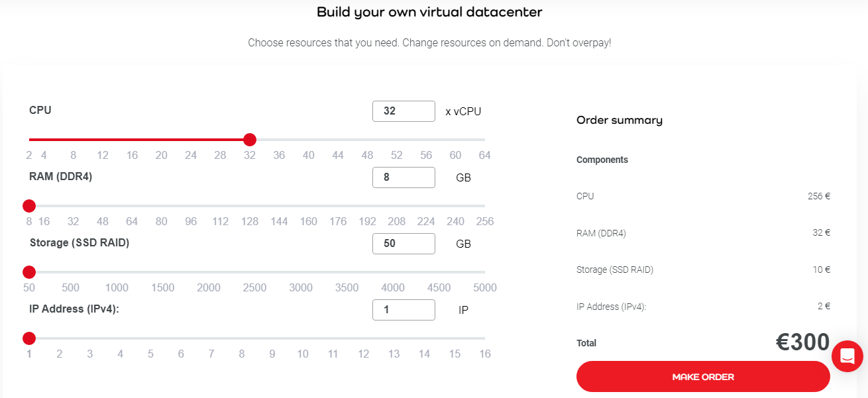This screenshot has height=398, width=868.
Task: Click the RAM (DDR4) slider handle
Action: (x=29, y=206)
